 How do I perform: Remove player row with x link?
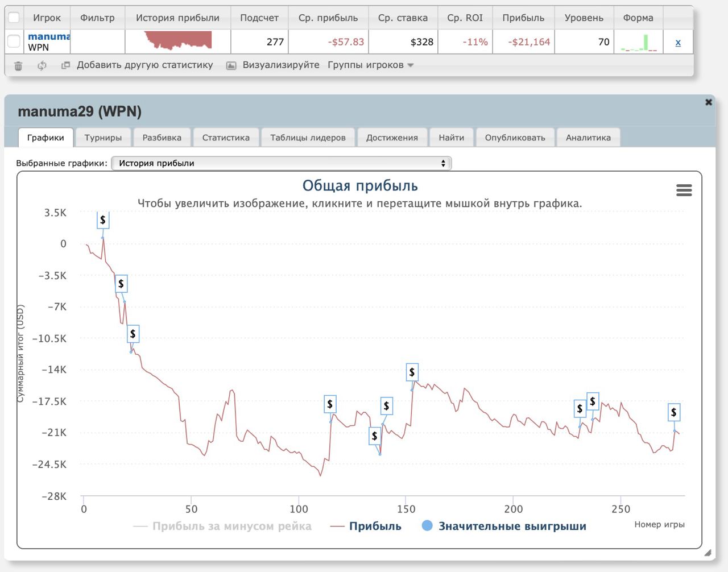tap(678, 43)
